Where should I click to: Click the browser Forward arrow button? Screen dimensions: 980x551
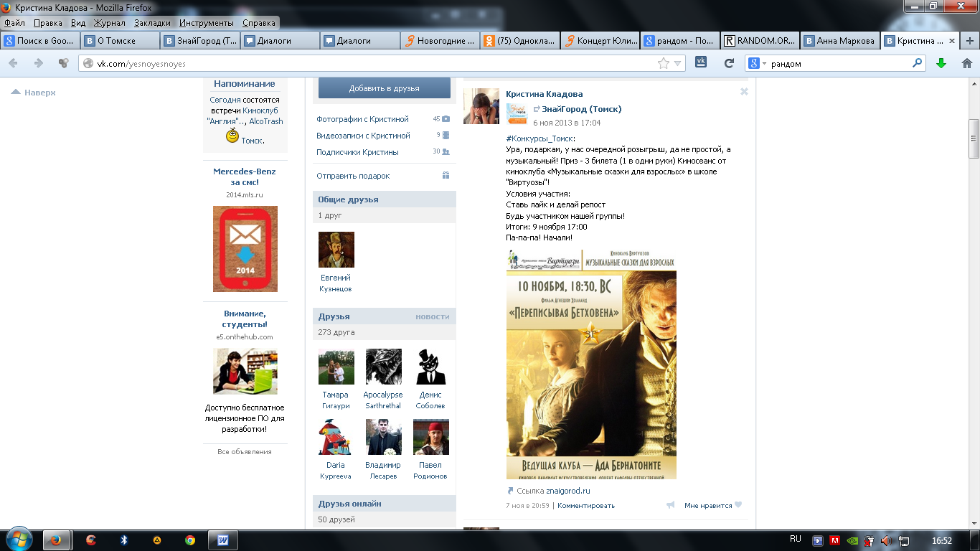pos(39,63)
